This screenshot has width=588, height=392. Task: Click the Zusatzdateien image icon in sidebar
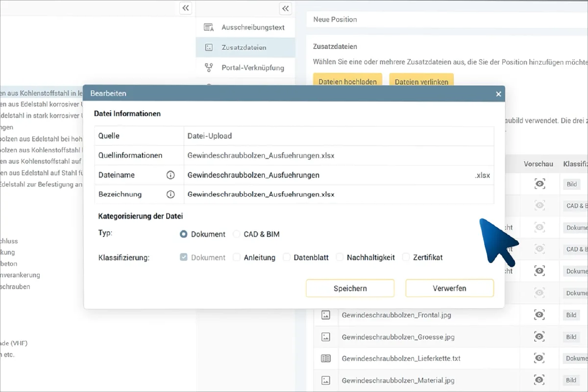pos(209,48)
